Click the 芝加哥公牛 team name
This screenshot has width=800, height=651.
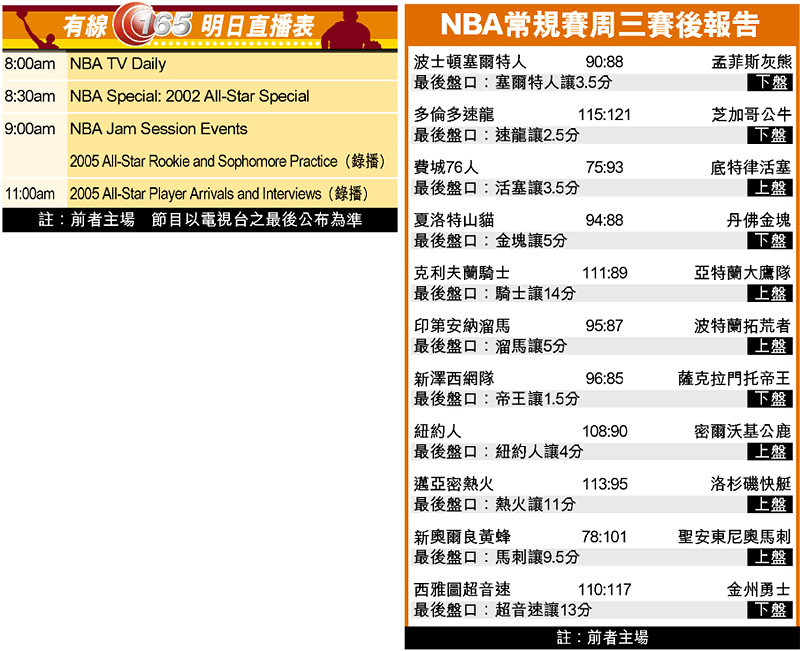[x=751, y=114]
